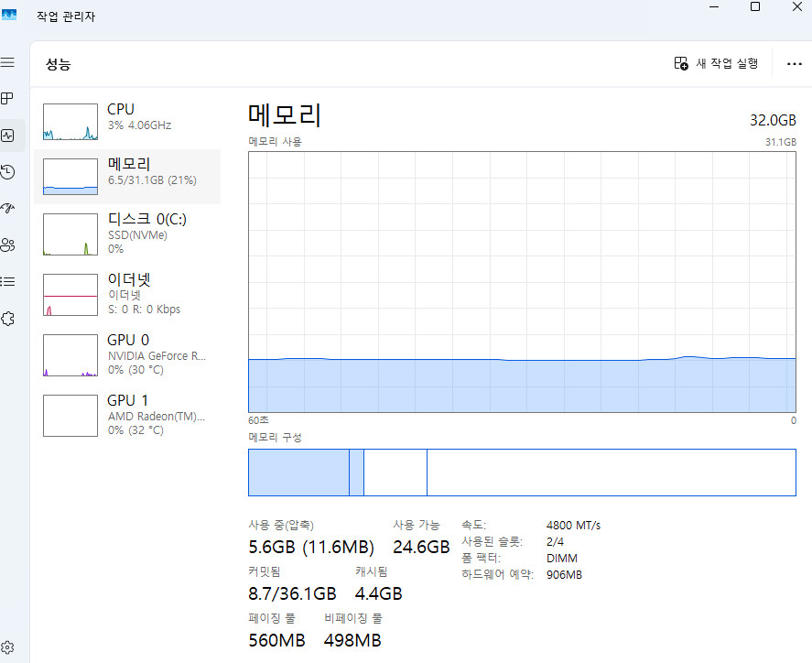Image resolution: width=812 pixels, height=663 pixels.
Task: Minimize the Task Manager window
Action: pos(714,6)
